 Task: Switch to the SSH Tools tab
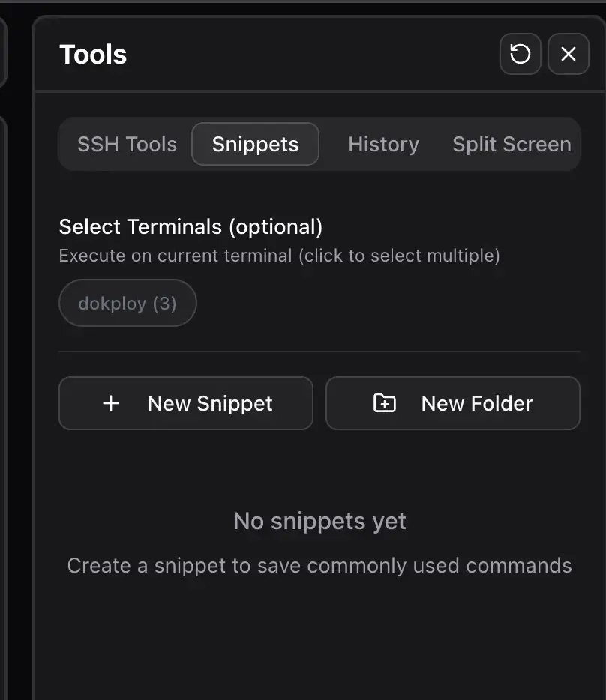tap(127, 144)
